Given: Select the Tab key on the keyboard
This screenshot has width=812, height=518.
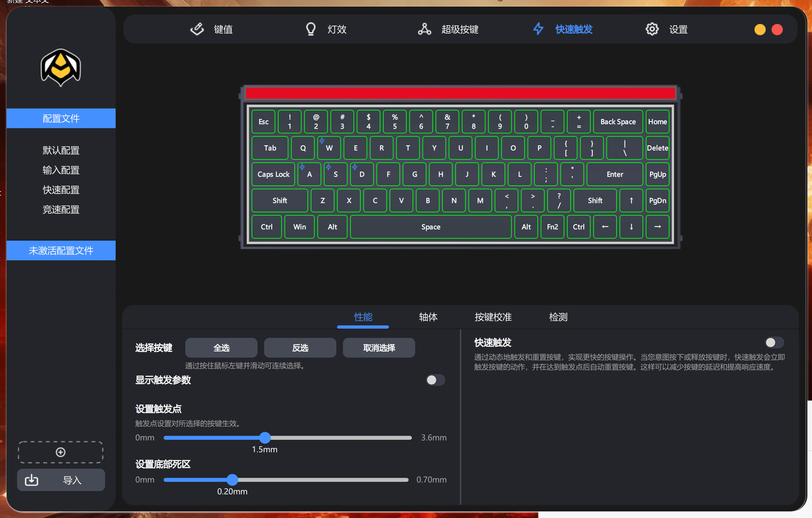Looking at the screenshot, I should coord(270,148).
